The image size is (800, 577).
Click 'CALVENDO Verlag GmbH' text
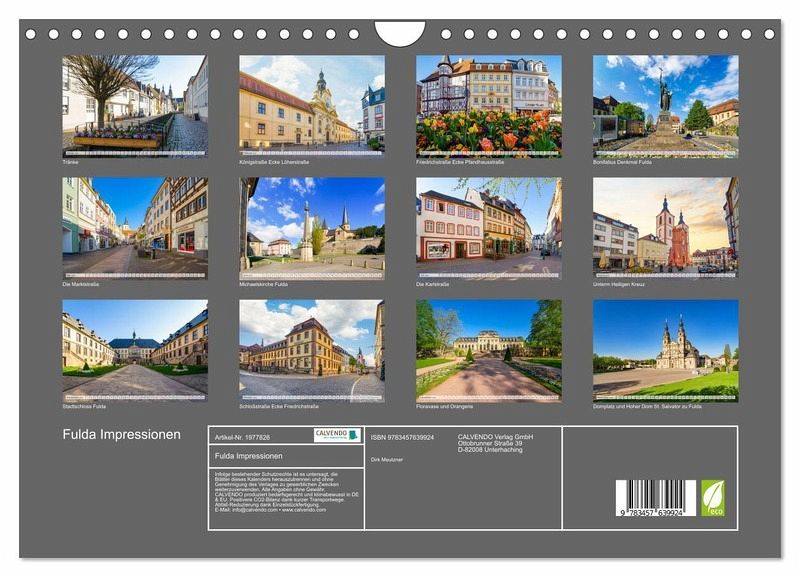point(495,437)
